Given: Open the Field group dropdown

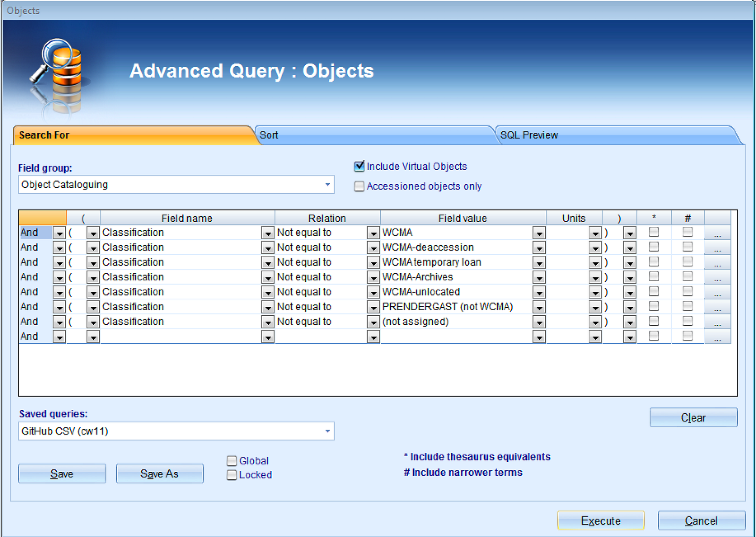Looking at the screenshot, I should click(327, 184).
